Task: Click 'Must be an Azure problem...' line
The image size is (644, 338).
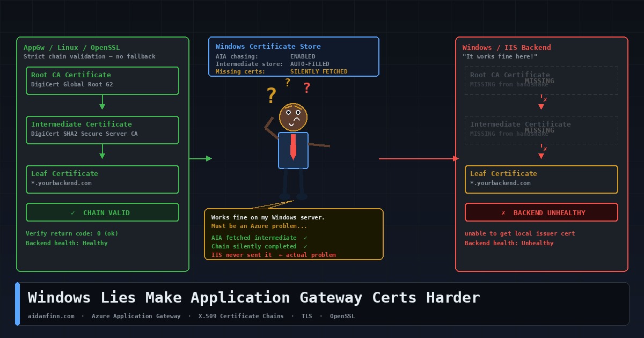Action: point(259,226)
